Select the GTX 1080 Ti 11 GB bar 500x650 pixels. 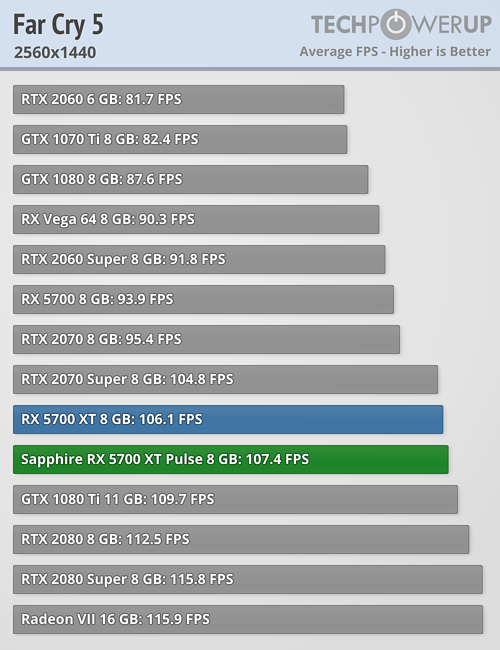coord(235,500)
